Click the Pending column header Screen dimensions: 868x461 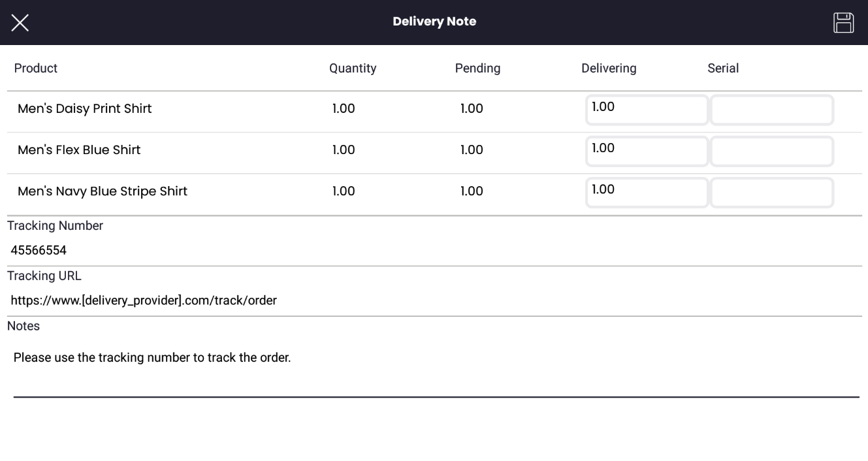pos(477,68)
